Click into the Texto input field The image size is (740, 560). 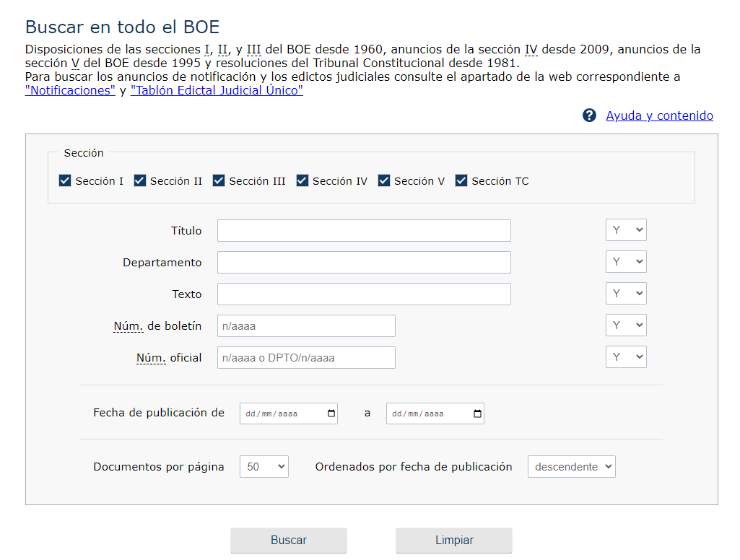[364, 294]
